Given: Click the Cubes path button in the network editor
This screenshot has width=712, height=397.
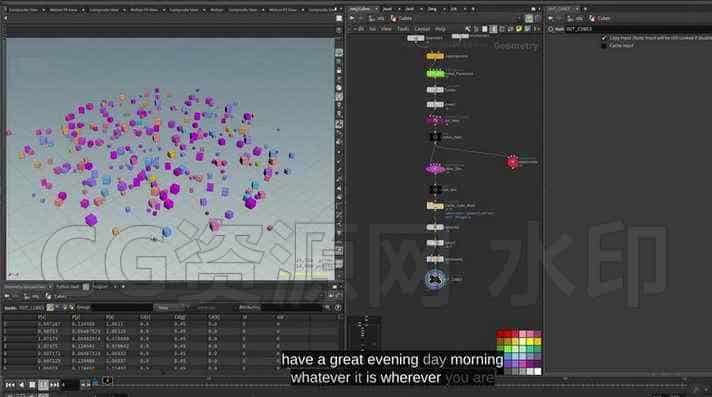Looking at the screenshot, I should (402, 18).
